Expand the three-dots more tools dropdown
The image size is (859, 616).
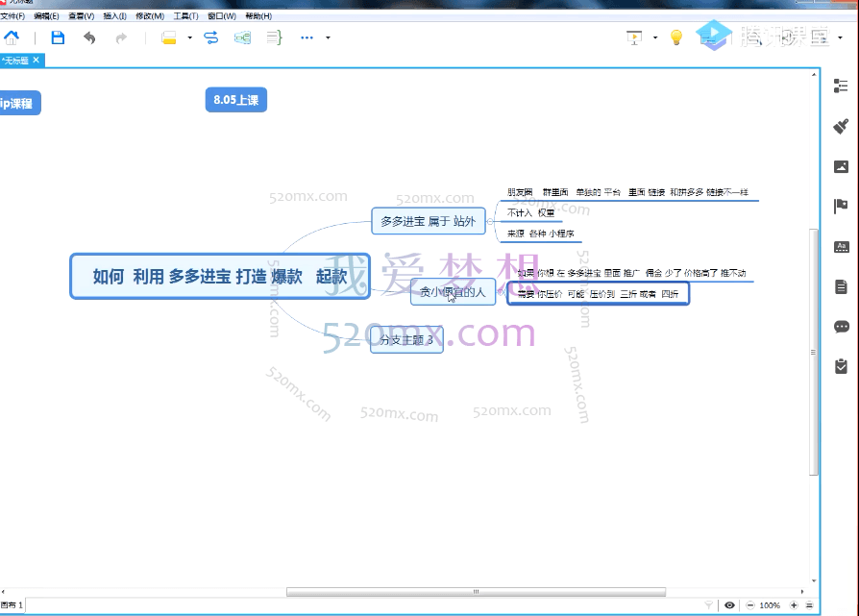(328, 38)
